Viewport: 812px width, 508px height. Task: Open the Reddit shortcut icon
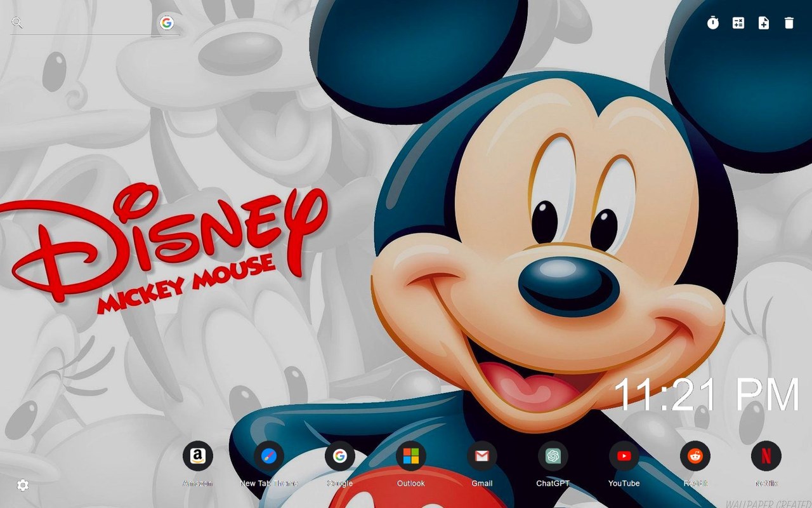coord(695,456)
